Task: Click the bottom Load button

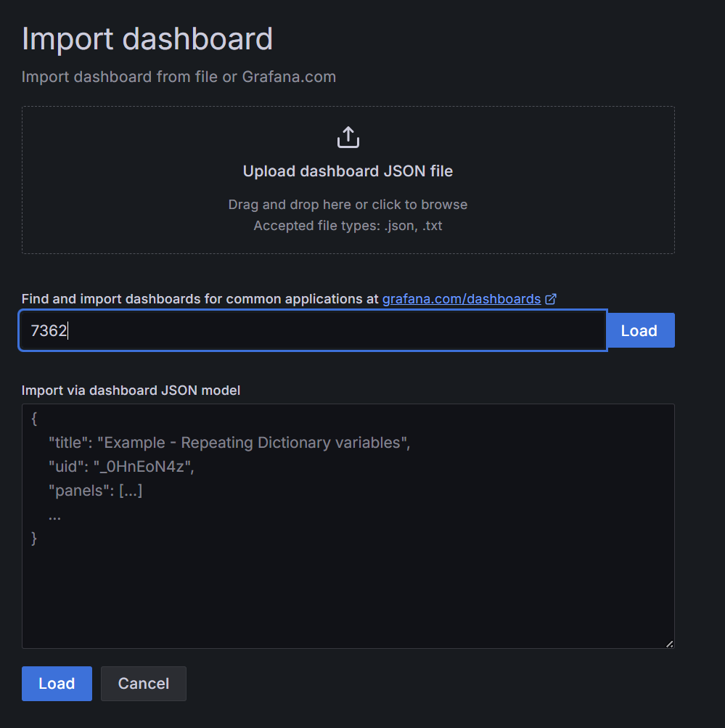Action: pyautogui.click(x=57, y=684)
